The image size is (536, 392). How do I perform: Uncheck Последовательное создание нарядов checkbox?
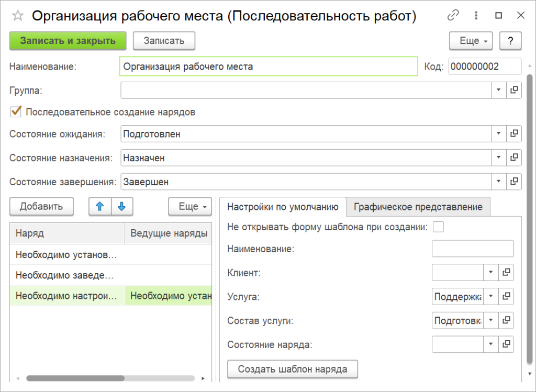16,111
